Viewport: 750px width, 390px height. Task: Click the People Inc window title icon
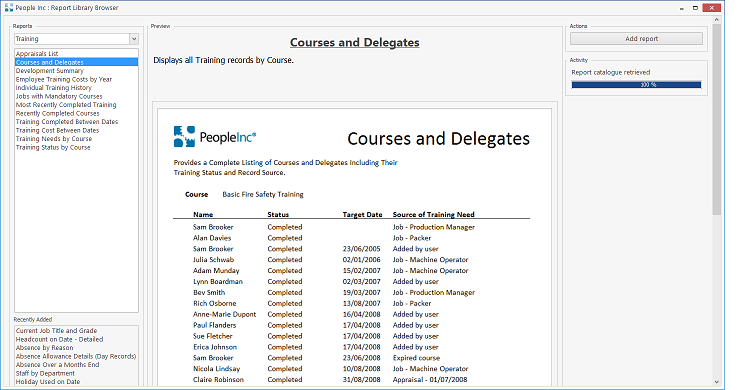click(x=9, y=8)
